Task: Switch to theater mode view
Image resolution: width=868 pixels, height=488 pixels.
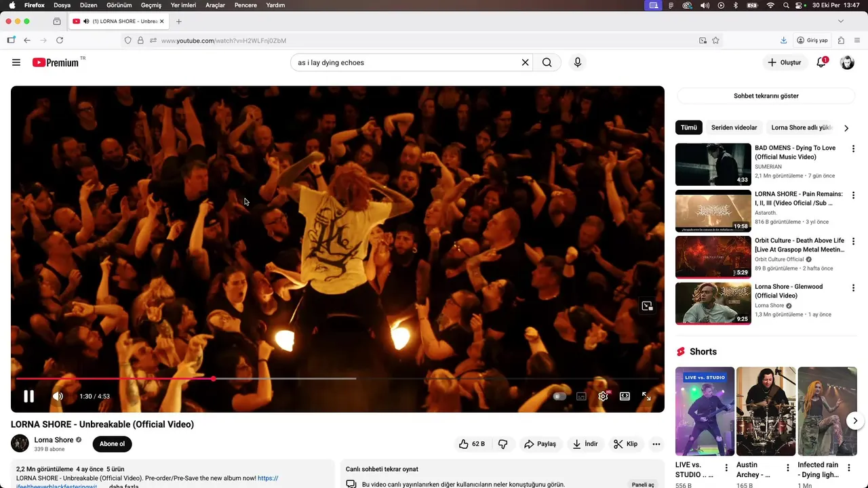Action: 625,396
